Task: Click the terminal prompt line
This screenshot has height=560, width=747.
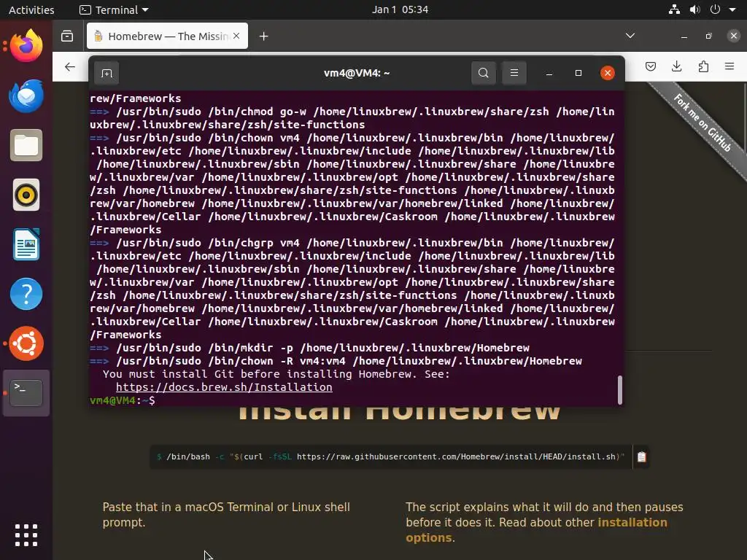Action: (354, 400)
